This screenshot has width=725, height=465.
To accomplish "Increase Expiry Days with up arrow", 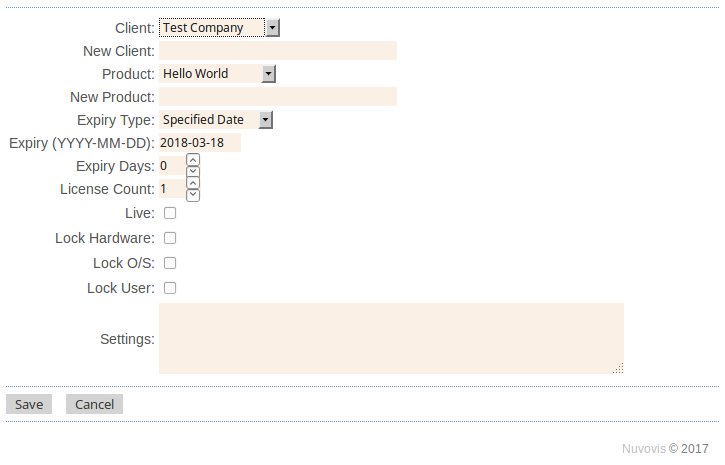I will (193, 160).
